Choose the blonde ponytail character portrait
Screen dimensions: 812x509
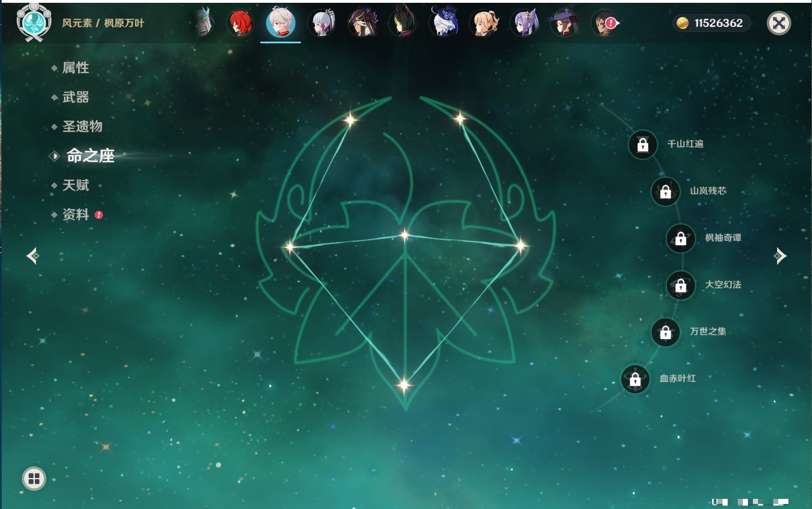click(484, 23)
